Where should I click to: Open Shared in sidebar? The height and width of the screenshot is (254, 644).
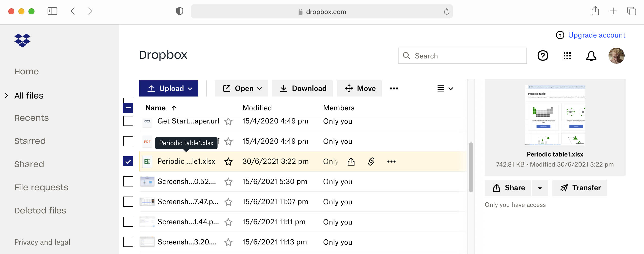[x=29, y=164]
